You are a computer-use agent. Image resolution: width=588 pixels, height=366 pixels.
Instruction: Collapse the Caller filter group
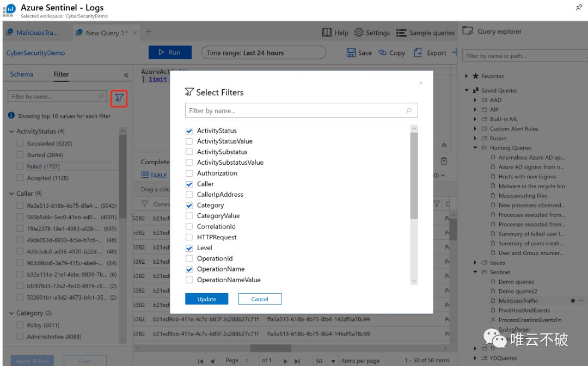[x=11, y=194]
